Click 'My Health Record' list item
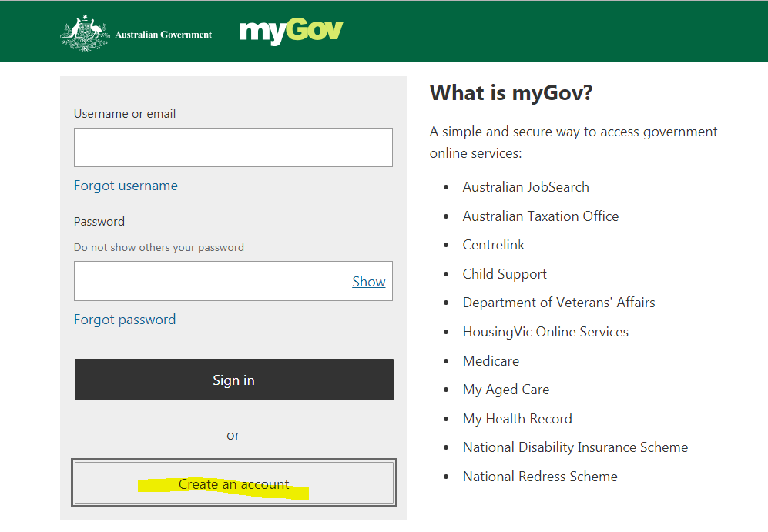The image size is (768, 532). [517, 419]
